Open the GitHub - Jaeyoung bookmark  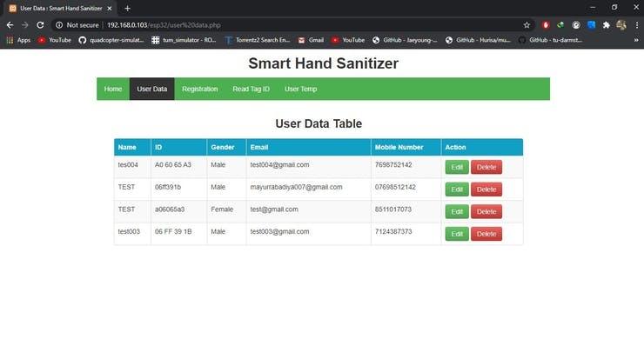(x=405, y=40)
